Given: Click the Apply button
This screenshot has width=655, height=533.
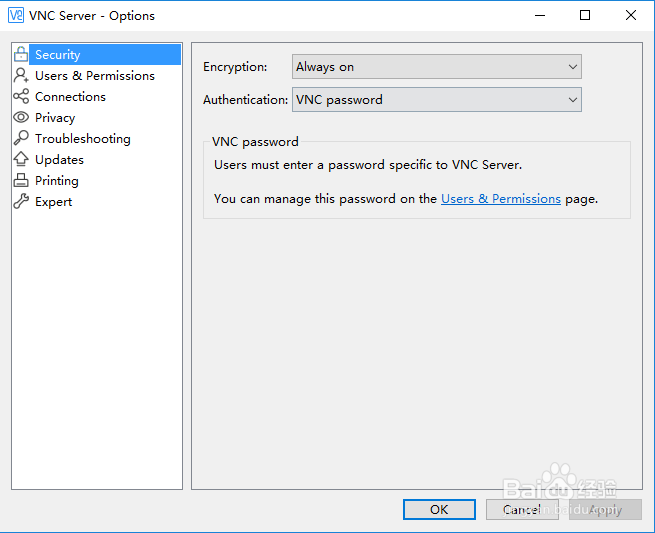Looking at the screenshot, I should tap(605, 510).
